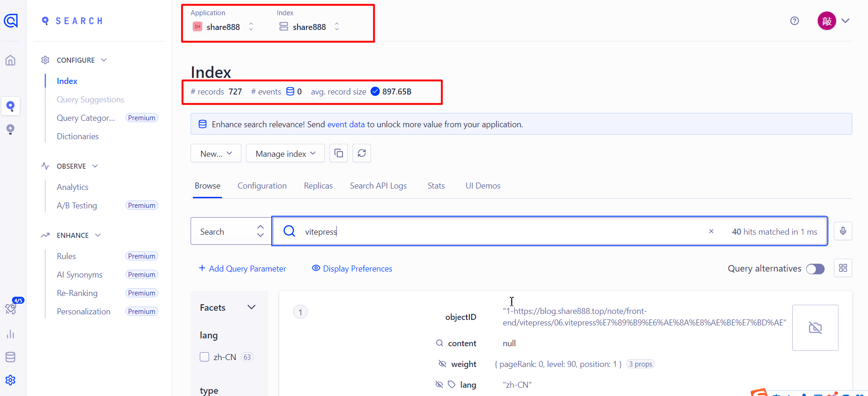Open AI Synonyms in sidebar
This screenshot has height=396, width=868.
pos(79,275)
